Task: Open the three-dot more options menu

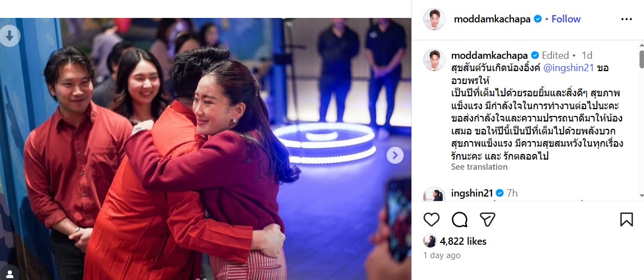Action: click(x=626, y=19)
